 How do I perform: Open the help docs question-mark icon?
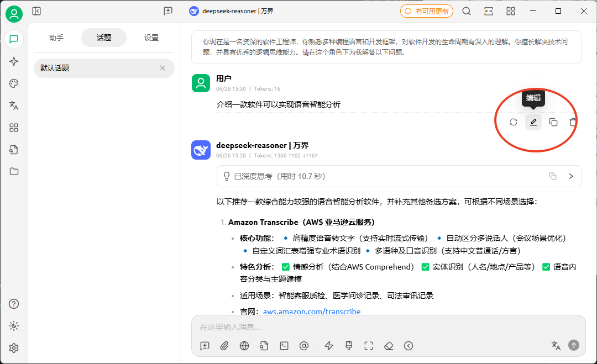click(x=14, y=304)
